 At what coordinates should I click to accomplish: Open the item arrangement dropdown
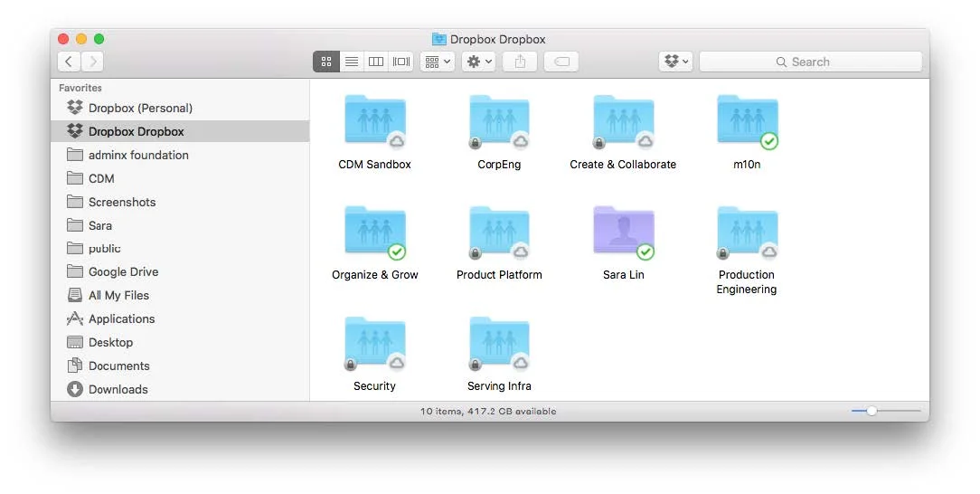coord(438,62)
